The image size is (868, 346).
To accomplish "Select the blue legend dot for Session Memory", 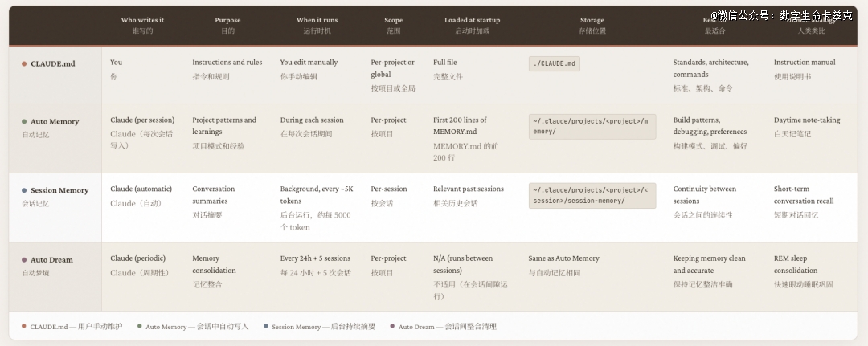I will [265, 326].
